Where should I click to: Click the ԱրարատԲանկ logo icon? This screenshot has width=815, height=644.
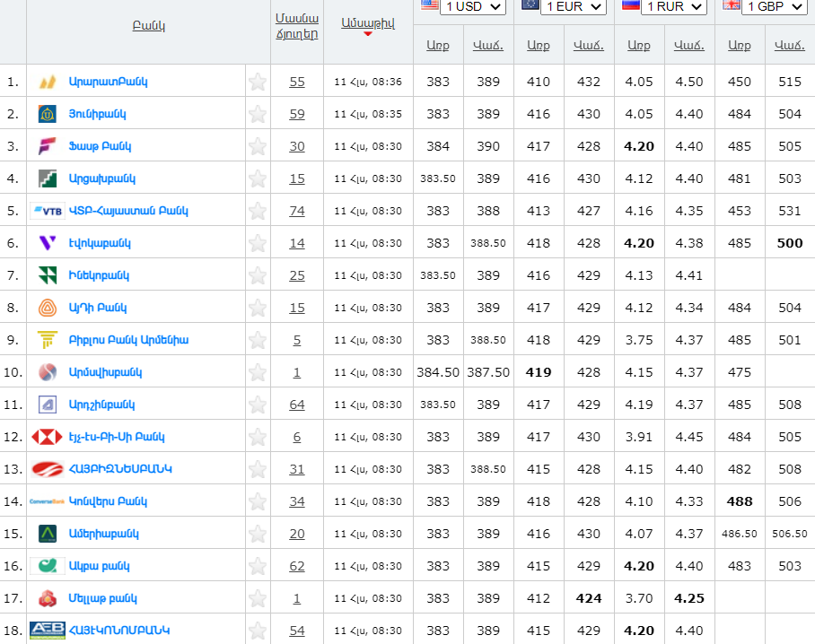coord(48,82)
